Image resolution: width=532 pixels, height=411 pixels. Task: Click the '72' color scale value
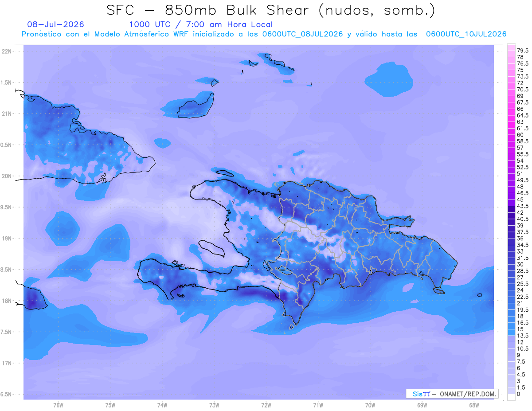click(520, 83)
